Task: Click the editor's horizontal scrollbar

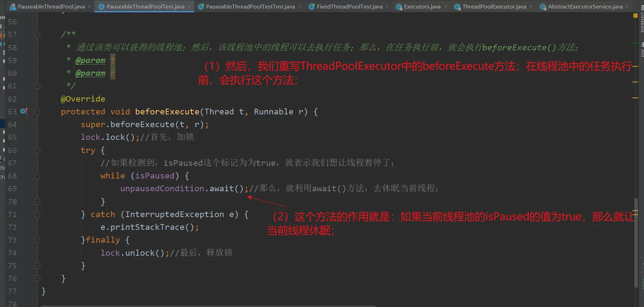Action: click(208, 306)
